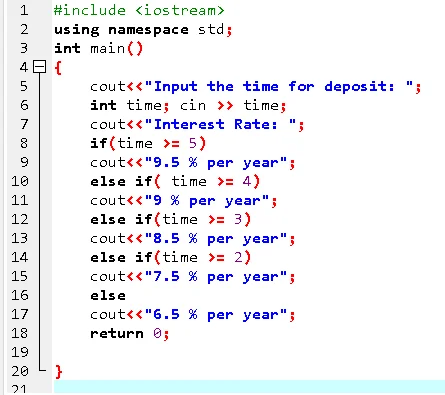Screen dimensions: 445x395
Task: Click the "8.5 % per year" string
Action: (216, 239)
